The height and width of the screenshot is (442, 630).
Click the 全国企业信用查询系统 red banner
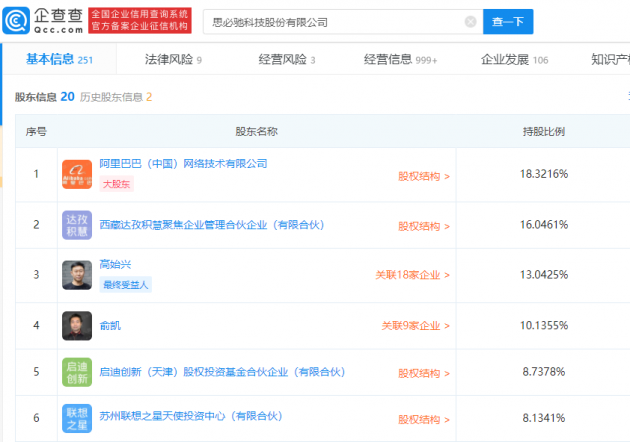point(140,20)
